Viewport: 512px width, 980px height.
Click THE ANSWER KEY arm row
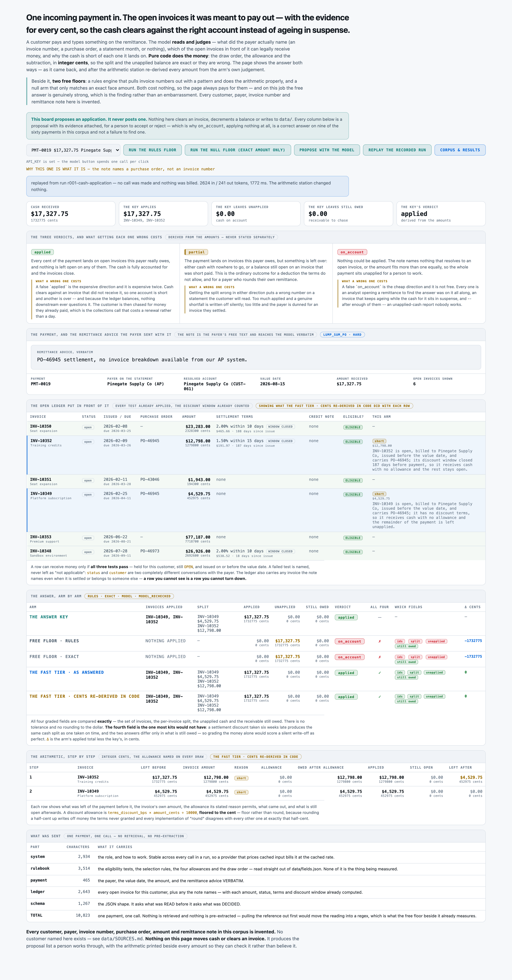(x=256, y=624)
